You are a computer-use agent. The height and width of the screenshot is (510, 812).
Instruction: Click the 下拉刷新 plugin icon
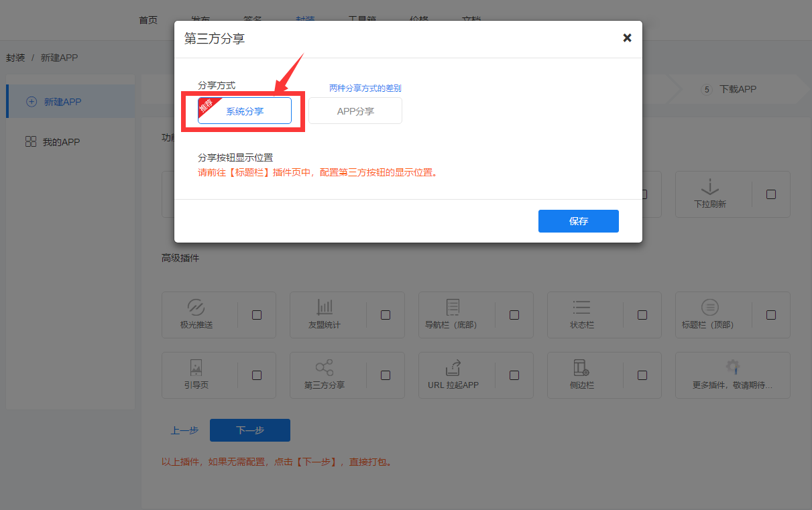pos(709,187)
